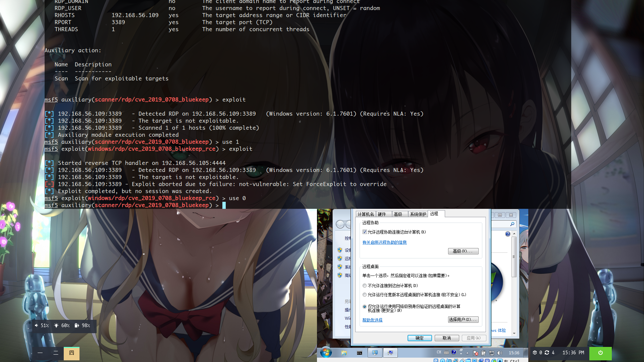644x362 pixels.
Task: Click the volume speaker tray icon
Action: click(x=500, y=353)
